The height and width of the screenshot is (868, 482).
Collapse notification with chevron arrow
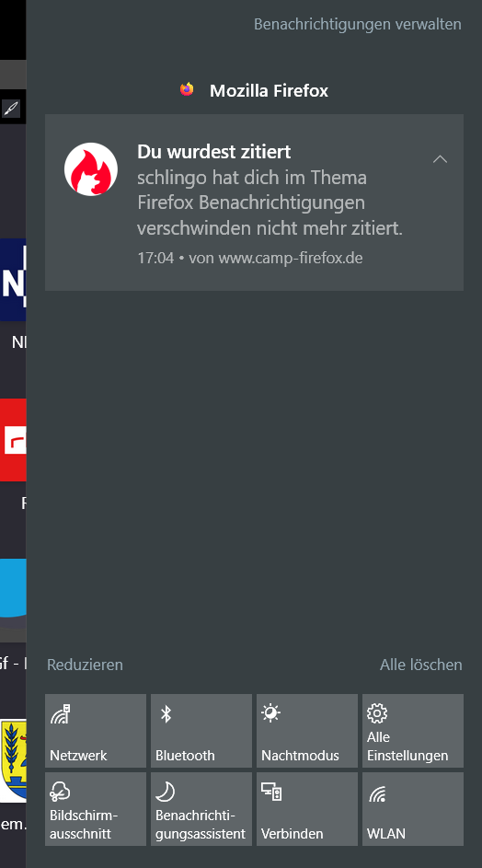[440, 159]
